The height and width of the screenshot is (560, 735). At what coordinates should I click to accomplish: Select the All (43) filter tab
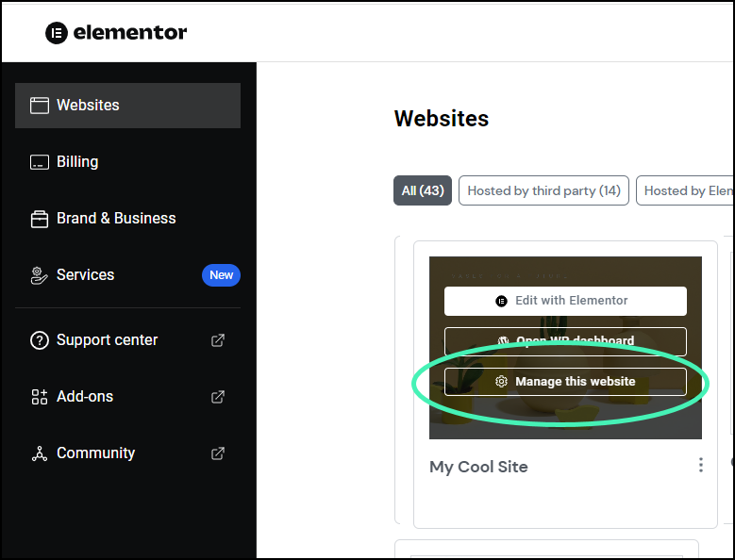pyautogui.click(x=423, y=190)
